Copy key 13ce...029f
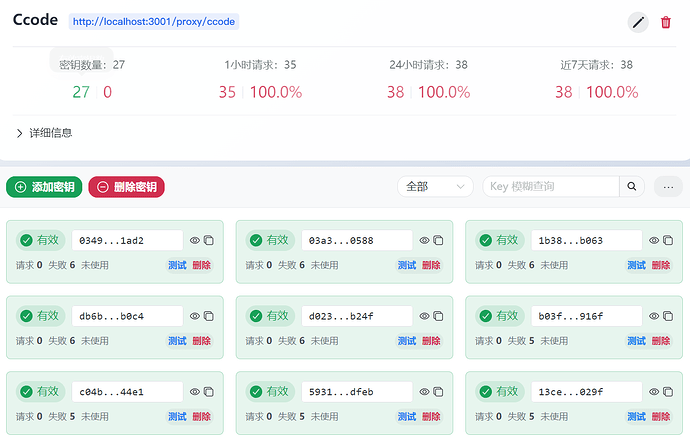Screen dimensions: 690x442 [x=668, y=392]
